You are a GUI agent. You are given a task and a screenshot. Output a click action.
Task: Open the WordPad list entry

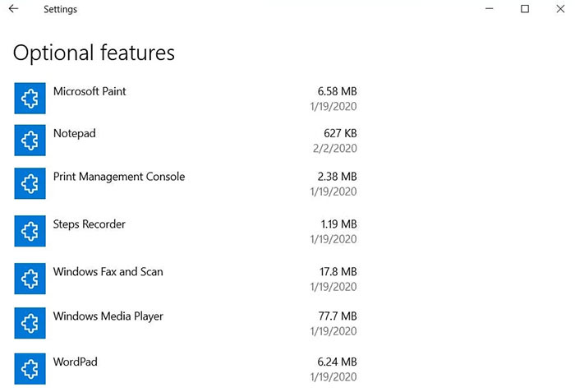click(186, 368)
